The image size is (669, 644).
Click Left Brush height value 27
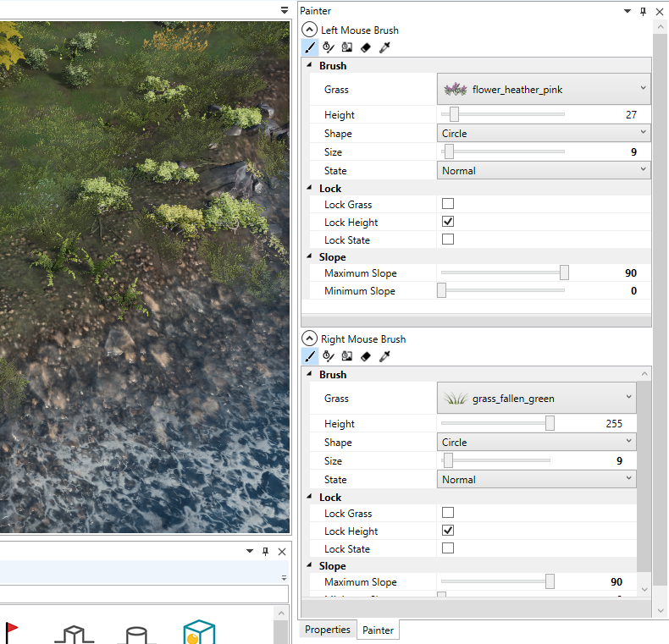tap(631, 115)
